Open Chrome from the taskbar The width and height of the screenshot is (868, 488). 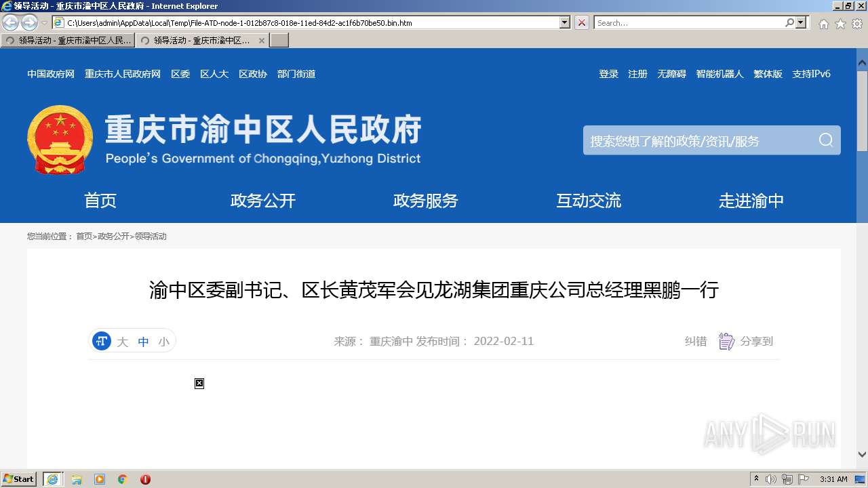(x=123, y=479)
